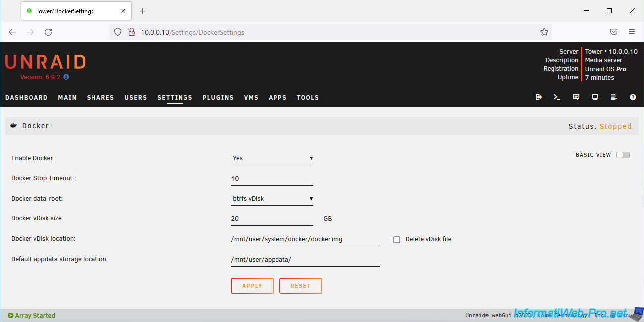Expand the Docker data-root dropdown
The image size is (644, 322).
(x=272, y=199)
